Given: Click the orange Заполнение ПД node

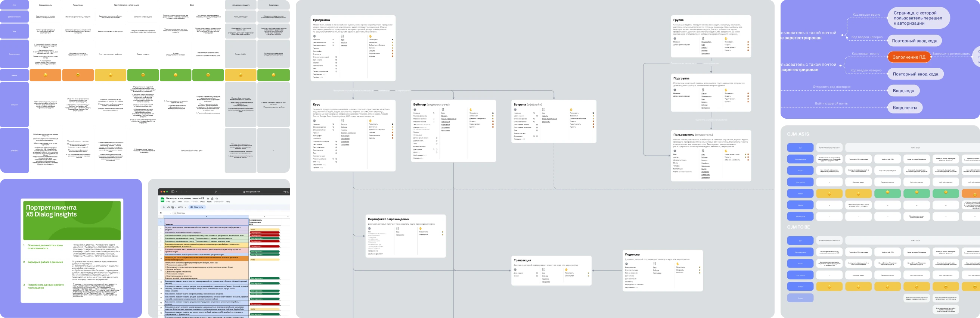Looking at the screenshot, I should point(909,57).
